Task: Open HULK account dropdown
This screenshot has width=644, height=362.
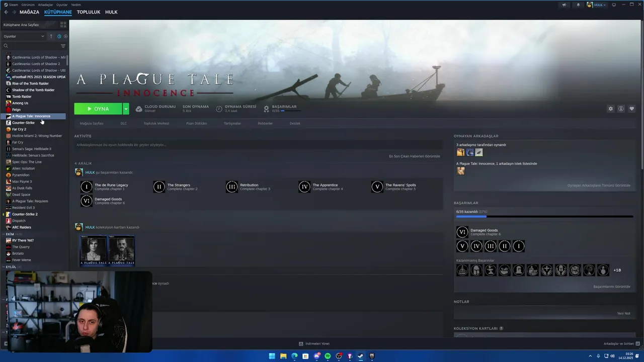Action: 597,5
